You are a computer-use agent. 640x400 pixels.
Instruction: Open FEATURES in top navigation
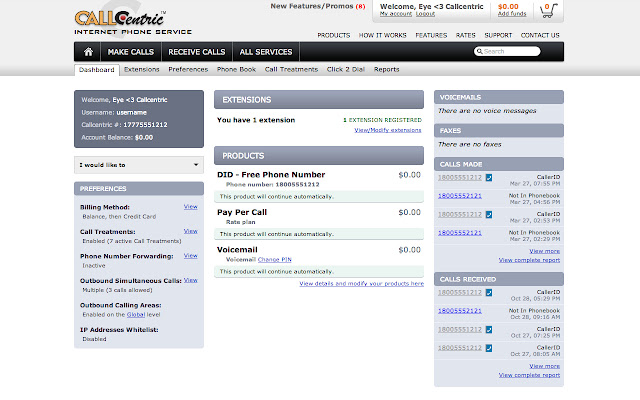coord(431,36)
